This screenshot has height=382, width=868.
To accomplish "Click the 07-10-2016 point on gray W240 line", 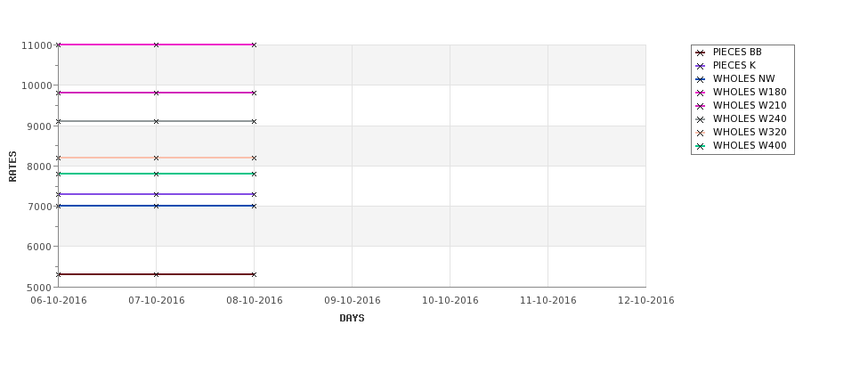I will click(156, 121).
